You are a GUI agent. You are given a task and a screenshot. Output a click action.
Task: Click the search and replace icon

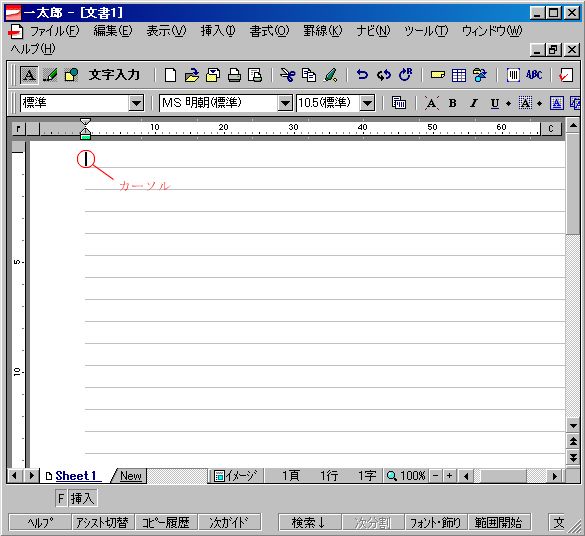pos(480,75)
